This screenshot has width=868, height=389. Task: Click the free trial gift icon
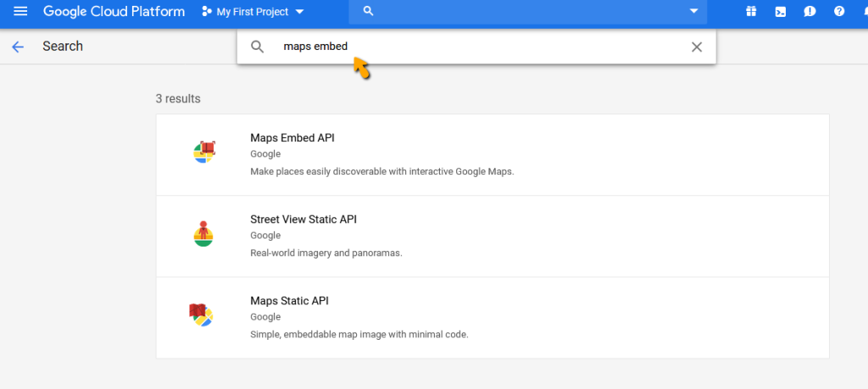(x=751, y=12)
